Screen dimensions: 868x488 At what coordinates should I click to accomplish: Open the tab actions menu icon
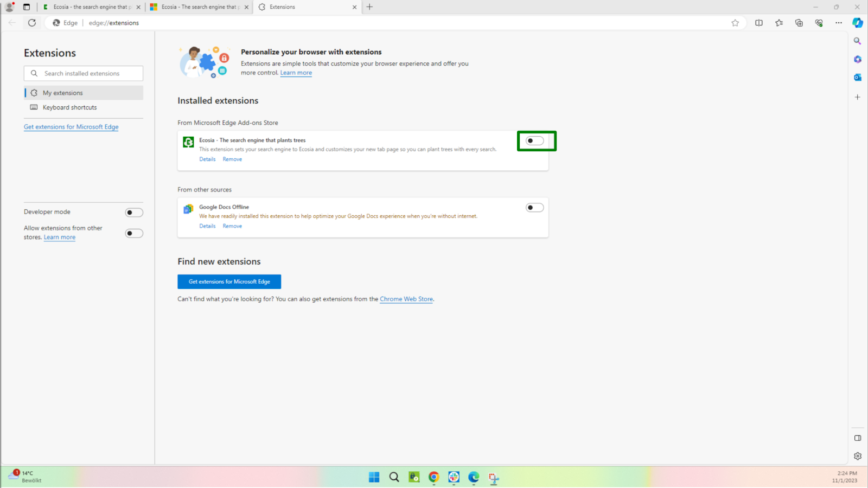[x=27, y=7]
